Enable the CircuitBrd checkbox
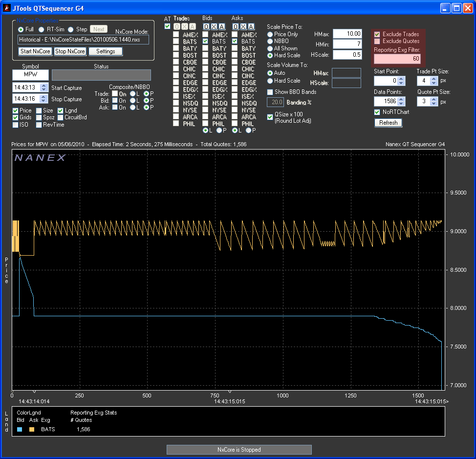 61,117
